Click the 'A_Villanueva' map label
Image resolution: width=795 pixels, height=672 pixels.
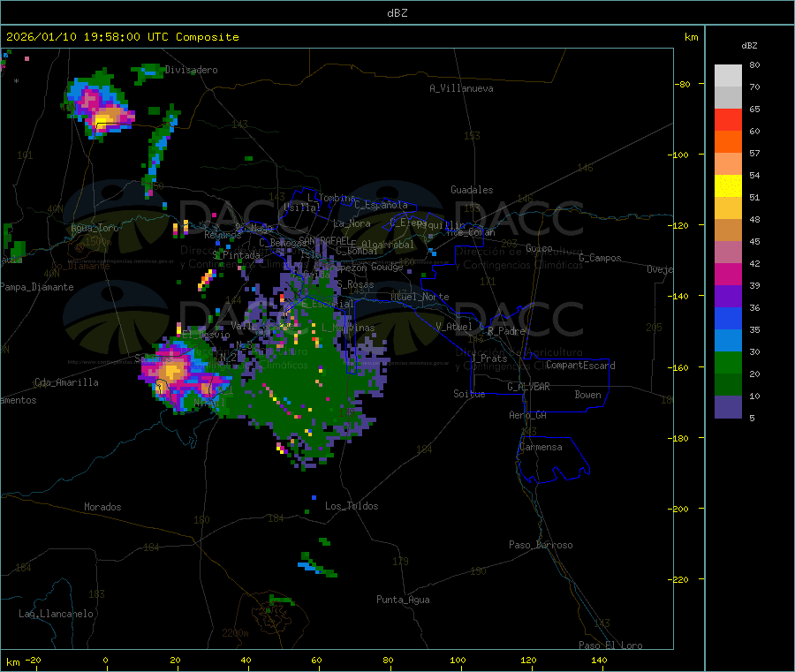click(461, 88)
